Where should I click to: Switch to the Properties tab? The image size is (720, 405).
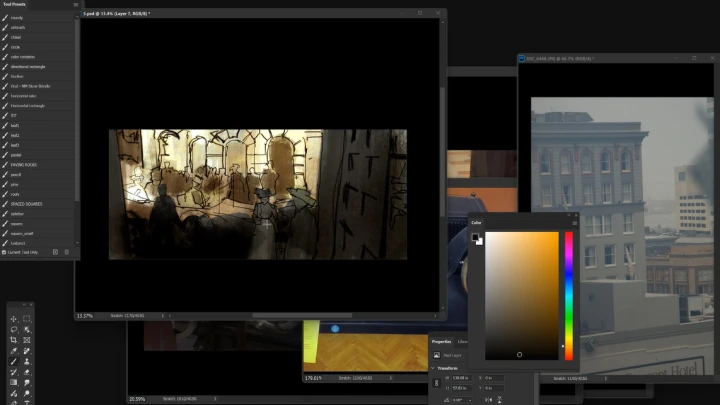tap(441, 342)
